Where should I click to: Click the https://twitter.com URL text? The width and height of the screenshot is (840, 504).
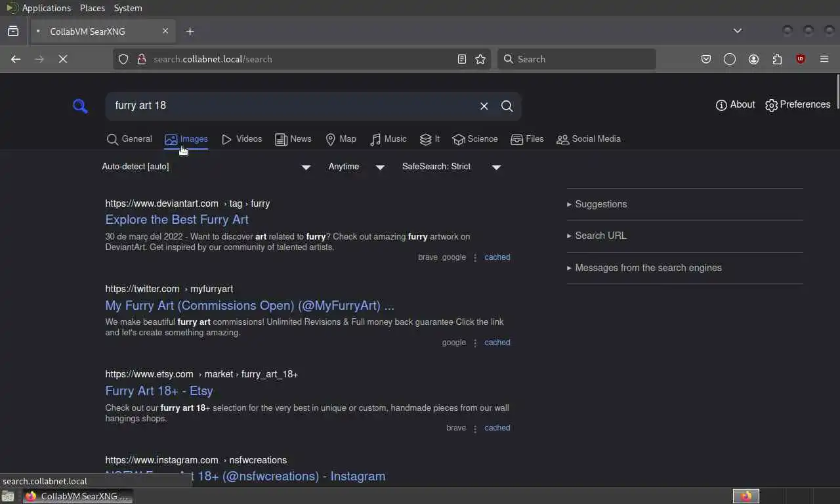coord(142,289)
